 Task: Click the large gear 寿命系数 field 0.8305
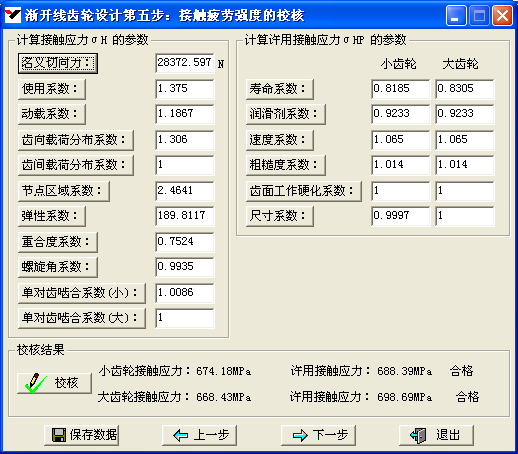click(464, 89)
